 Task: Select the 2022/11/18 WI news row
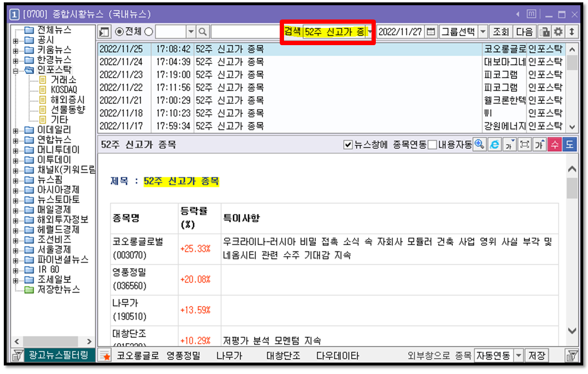pyautogui.click(x=332, y=113)
